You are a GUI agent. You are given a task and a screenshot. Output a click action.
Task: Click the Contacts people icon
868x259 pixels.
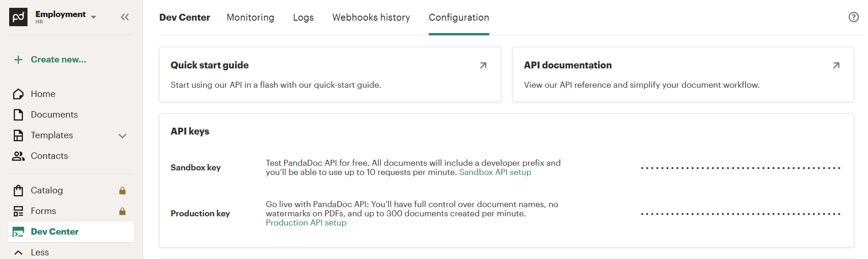click(18, 156)
